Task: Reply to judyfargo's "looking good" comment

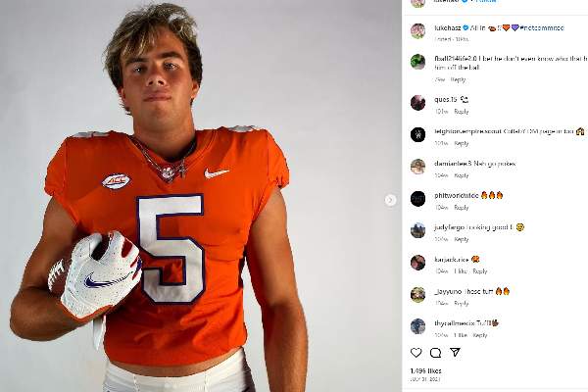Action: click(x=461, y=239)
